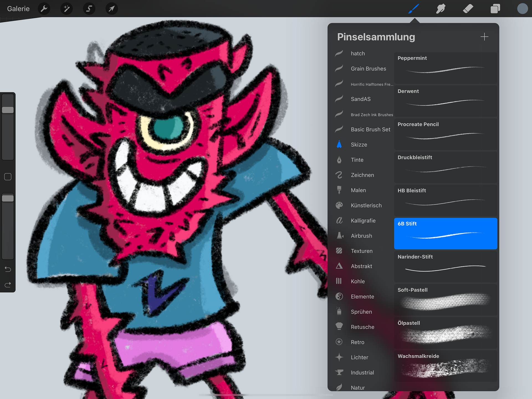This screenshot has height=399, width=532.
Task: Return to Galerie
Action: pyautogui.click(x=18, y=9)
